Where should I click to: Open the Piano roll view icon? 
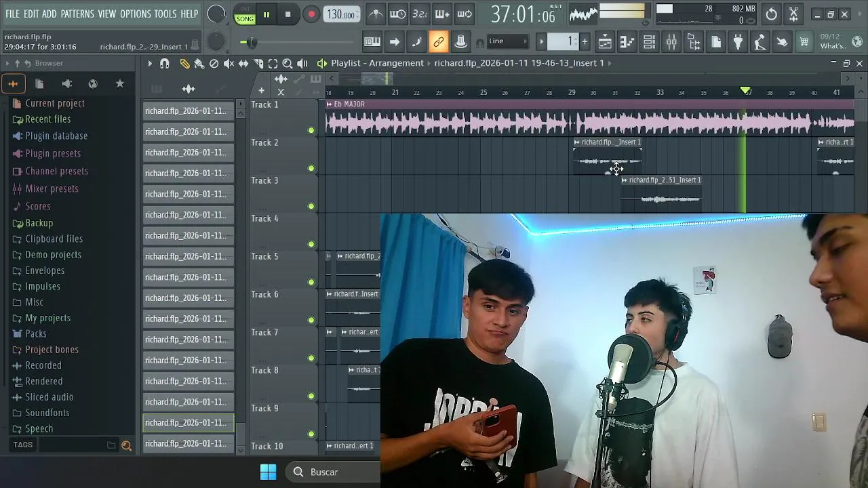click(627, 42)
